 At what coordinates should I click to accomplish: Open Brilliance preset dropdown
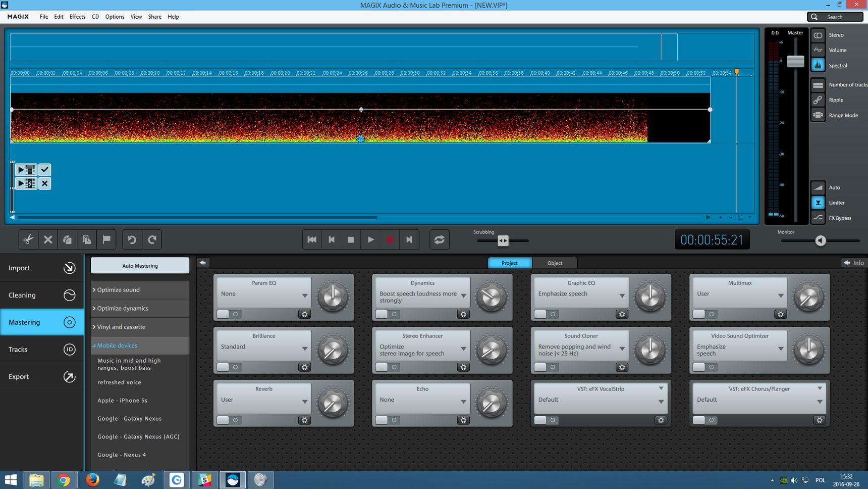(304, 349)
